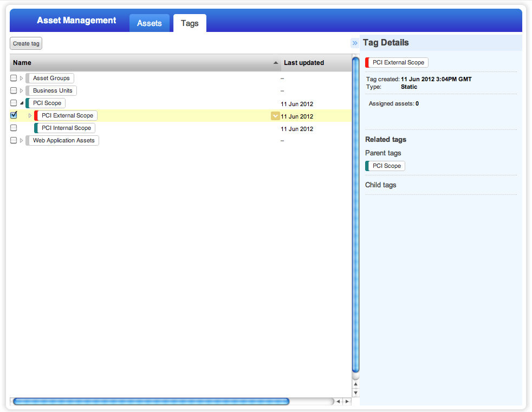Open the yellow dropdown arrow on PCI External Scope row
The height and width of the screenshot is (412, 532).
tap(275, 116)
